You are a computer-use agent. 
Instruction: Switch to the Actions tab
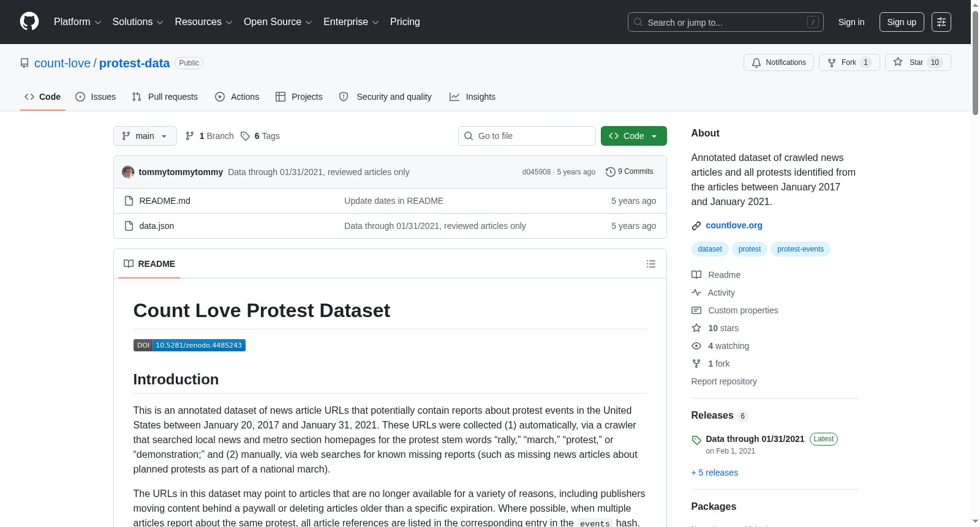click(237, 97)
